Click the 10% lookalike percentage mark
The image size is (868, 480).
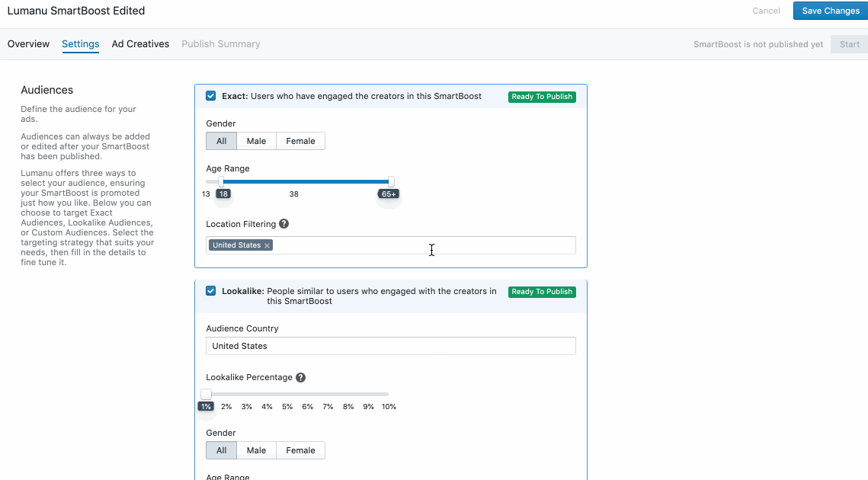389,406
